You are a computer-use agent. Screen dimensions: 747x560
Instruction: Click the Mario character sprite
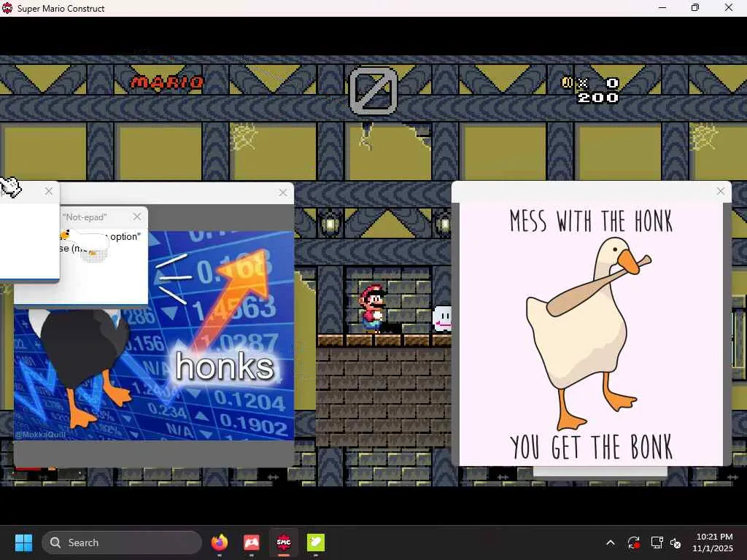[372, 308]
